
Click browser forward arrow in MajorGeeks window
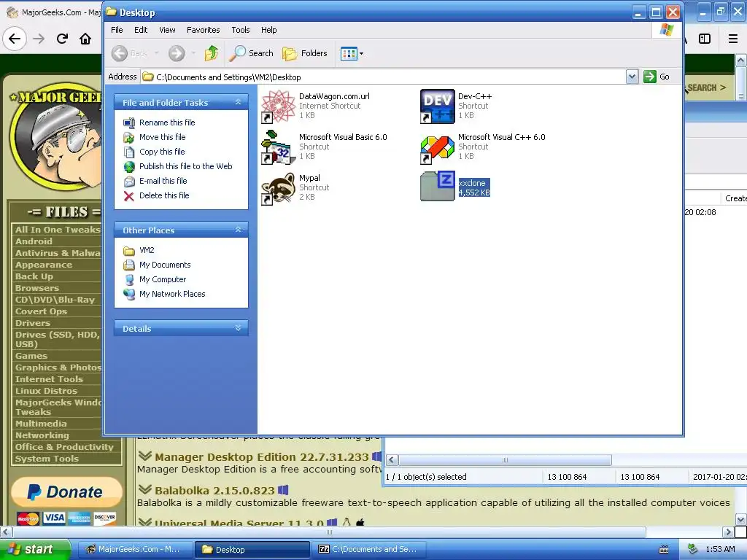tap(39, 39)
